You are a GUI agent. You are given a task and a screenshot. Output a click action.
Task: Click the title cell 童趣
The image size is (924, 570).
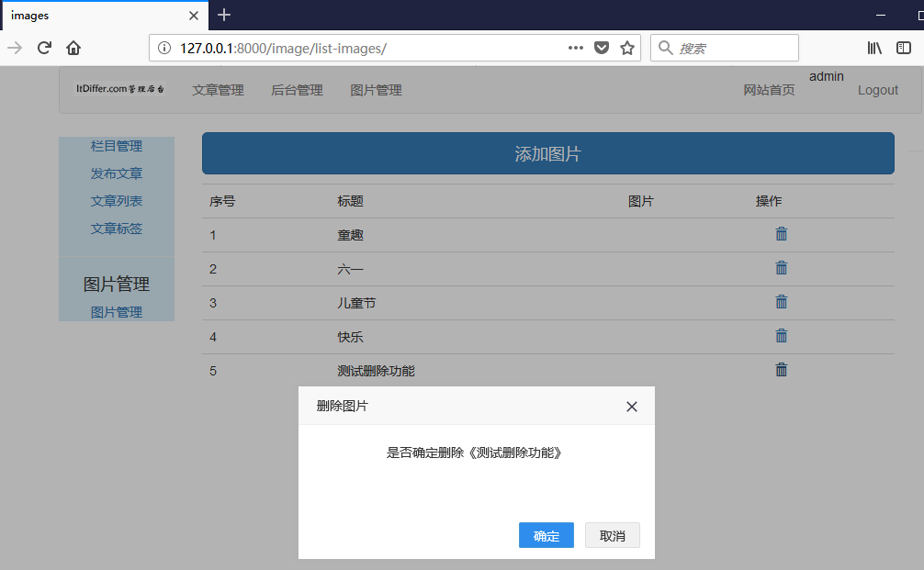point(351,235)
